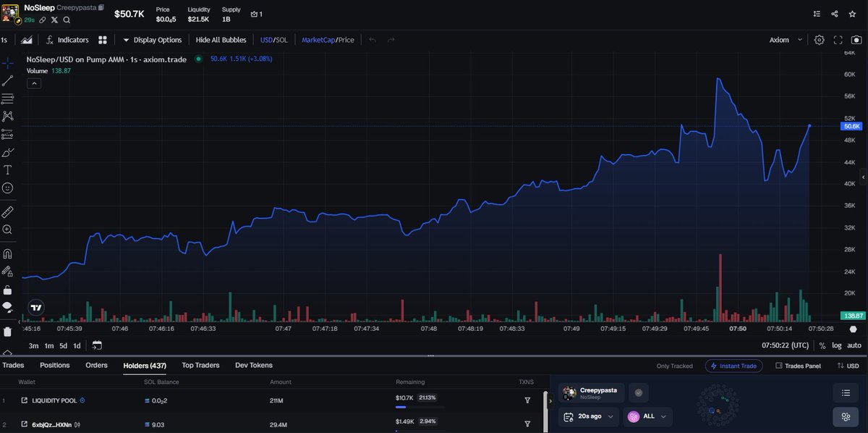The width and height of the screenshot is (868, 433).
Task: Switch to the Orders tab
Action: 97,366
